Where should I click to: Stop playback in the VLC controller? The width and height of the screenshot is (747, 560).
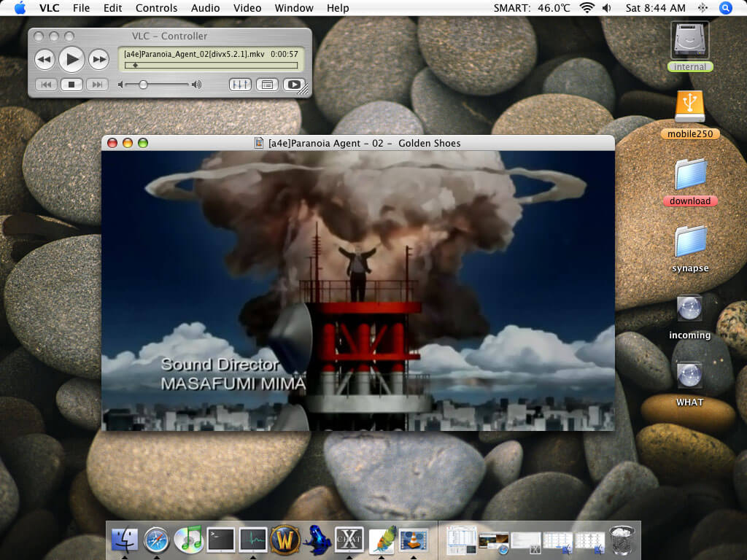71,85
